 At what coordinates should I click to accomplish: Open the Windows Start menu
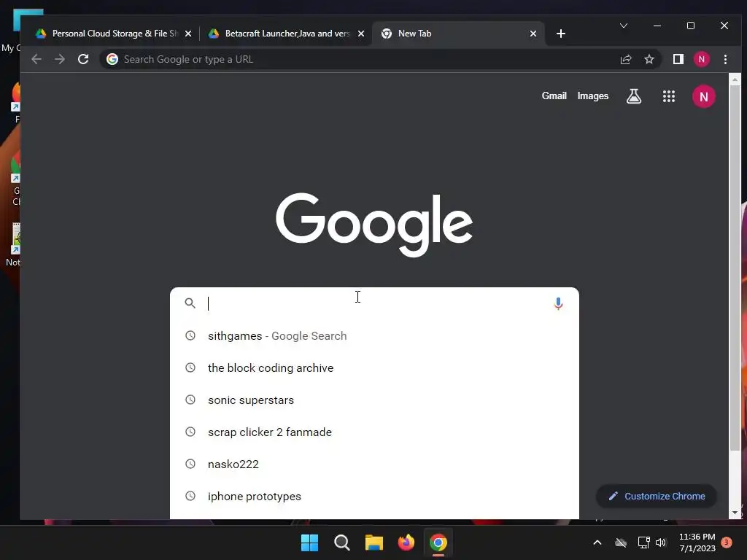point(309,542)
